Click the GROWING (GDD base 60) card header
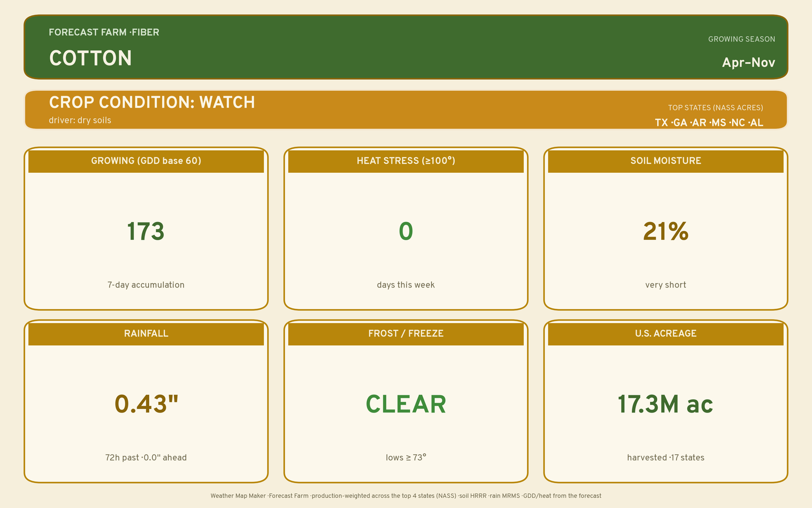 [x=146, y=161]
